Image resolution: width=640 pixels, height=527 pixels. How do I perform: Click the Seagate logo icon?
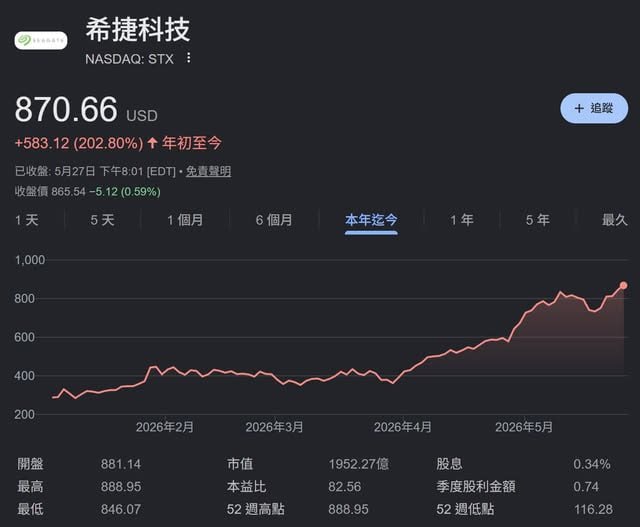point(41,40)
